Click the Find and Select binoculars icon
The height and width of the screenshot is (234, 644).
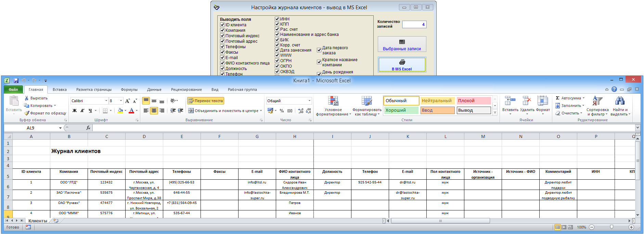(x=620, y=101)
